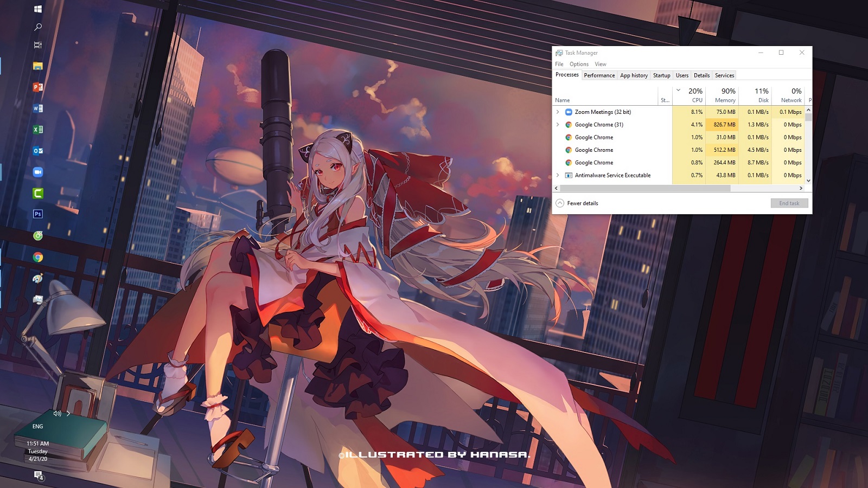Open Paint from the taskbar
This screenshot has height=488, width=868.
[38, 278]
